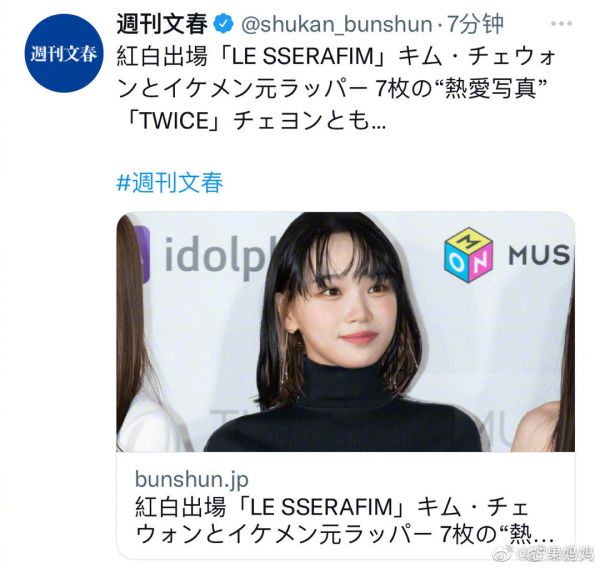Click the 7分钟 timestamp

[475, 24]
